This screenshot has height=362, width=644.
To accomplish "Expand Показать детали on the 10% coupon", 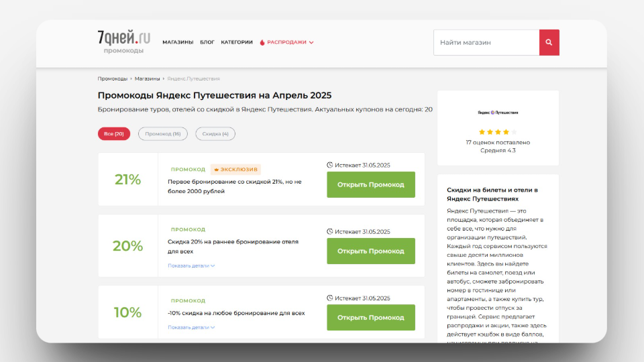I will pos(191,327).
